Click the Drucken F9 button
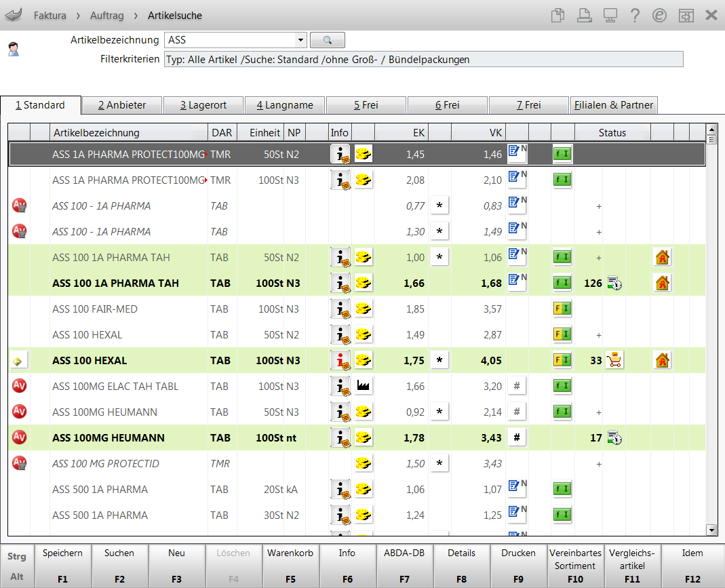Image resolution: width=725 pixels, height=588 pixels. pyautogui.click(x=518, y=566)
